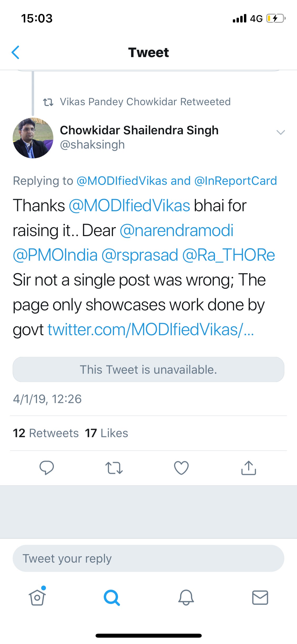297x644 pixels.
Task: Like the tweet with the heart icon
Action: click(181, 468)
